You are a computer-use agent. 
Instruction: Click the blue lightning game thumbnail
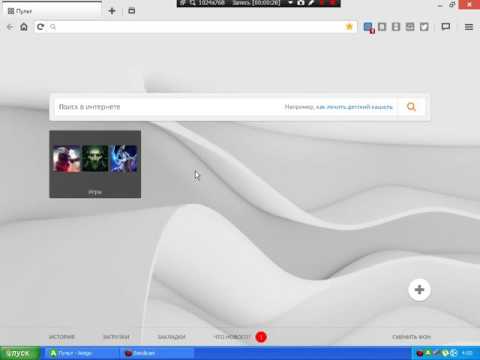pyautogui.click(x=123, y=158)
